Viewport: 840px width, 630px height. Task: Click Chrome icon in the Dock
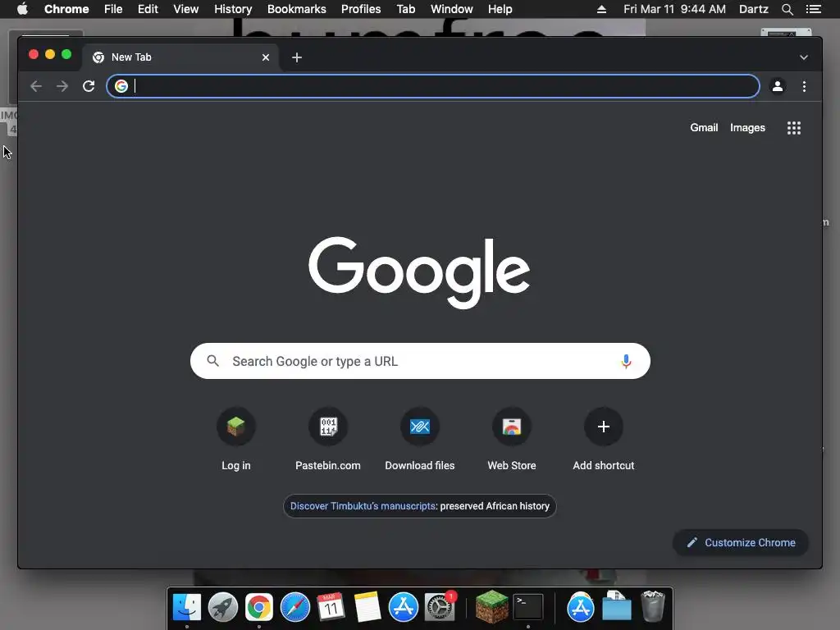pyautogui.click(x=258, y=608)
